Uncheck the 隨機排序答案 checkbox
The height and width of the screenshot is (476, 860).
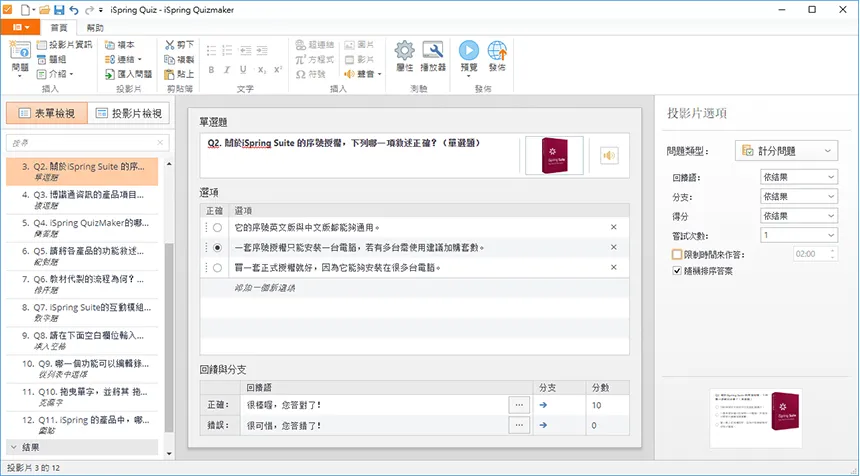[677, 271]
